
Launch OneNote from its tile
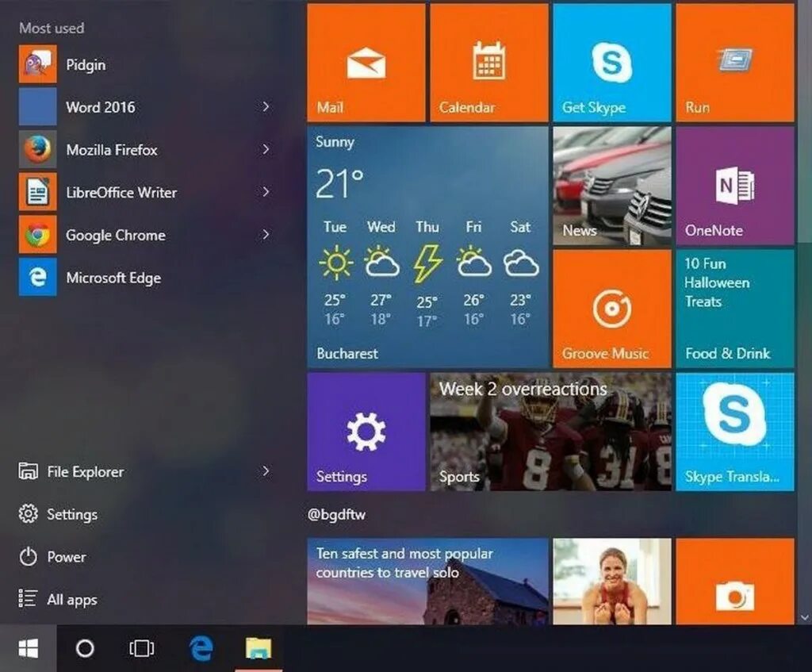pyautogui.click(x=734, y=186)
